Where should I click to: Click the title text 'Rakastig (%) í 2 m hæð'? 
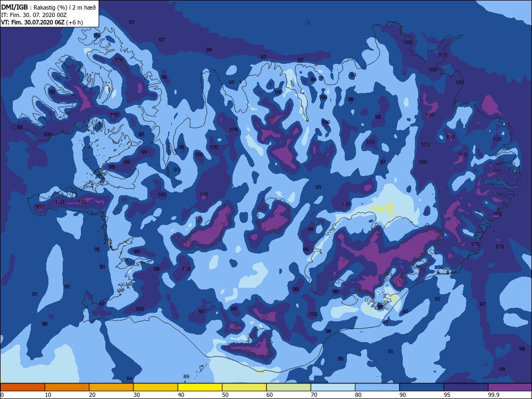coord(64,7)
